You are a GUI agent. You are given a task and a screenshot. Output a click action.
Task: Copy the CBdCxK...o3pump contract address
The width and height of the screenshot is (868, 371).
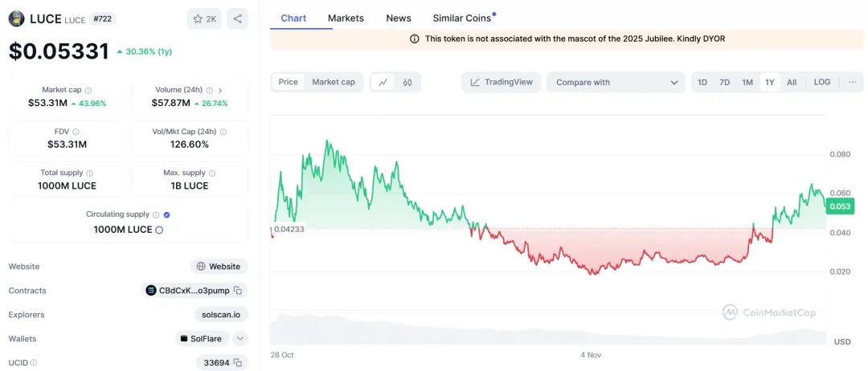[x=238, y=291]
